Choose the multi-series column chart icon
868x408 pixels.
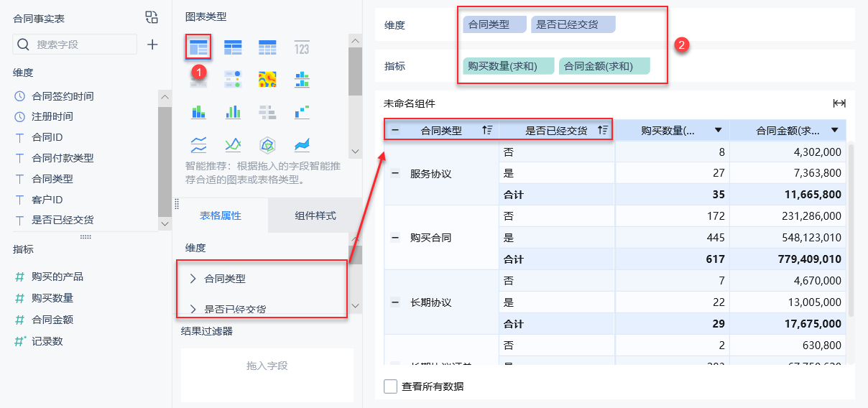point(233,111)
